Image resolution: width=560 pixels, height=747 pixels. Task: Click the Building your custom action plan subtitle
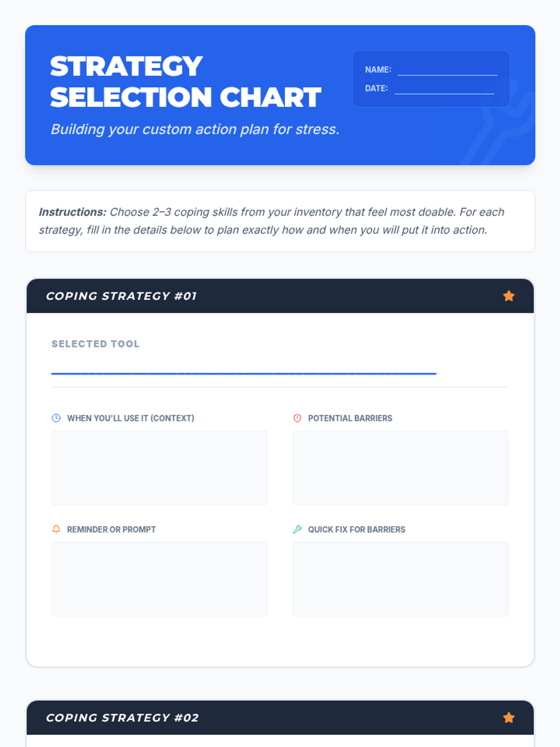point(195,129)
